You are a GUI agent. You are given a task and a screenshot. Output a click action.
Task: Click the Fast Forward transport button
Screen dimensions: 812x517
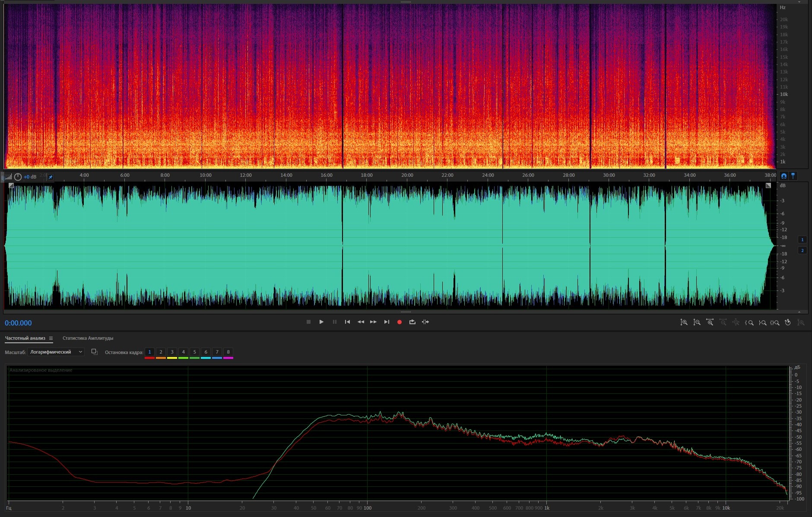373,322
